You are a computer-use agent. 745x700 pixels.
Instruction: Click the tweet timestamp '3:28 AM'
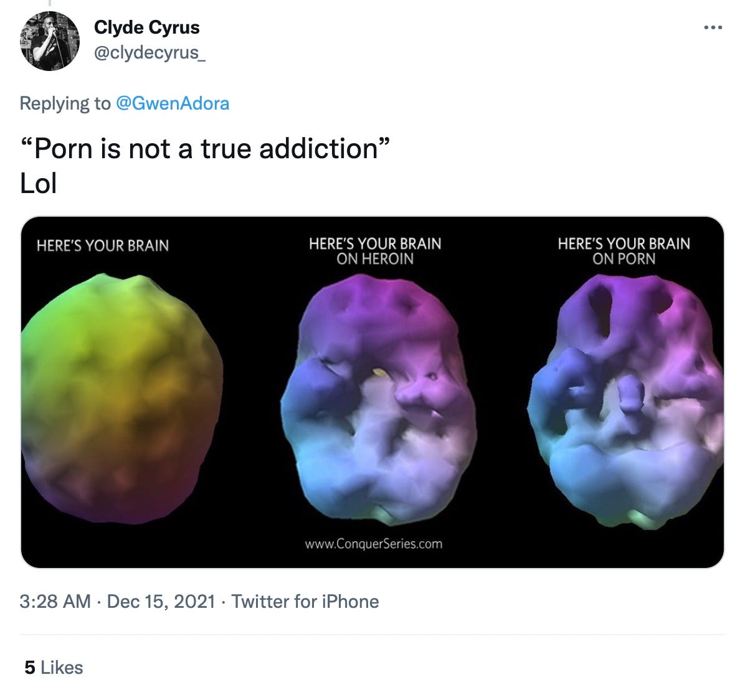pos(54,602)
